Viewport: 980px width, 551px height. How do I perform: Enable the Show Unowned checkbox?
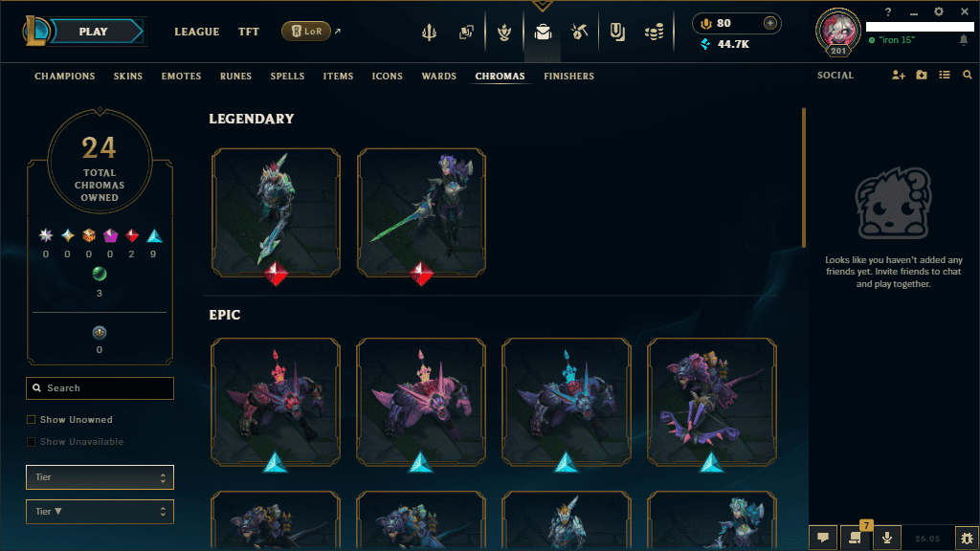click(x=31, y=420)
